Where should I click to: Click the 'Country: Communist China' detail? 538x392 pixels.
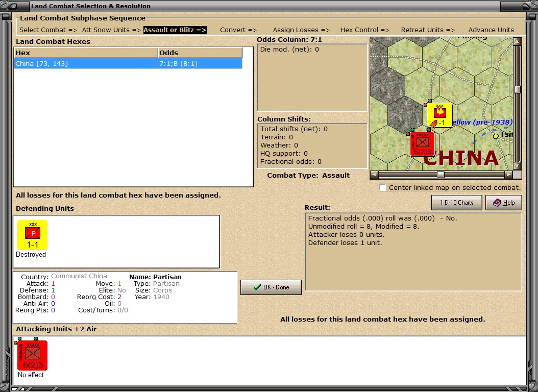coord(64,277)
